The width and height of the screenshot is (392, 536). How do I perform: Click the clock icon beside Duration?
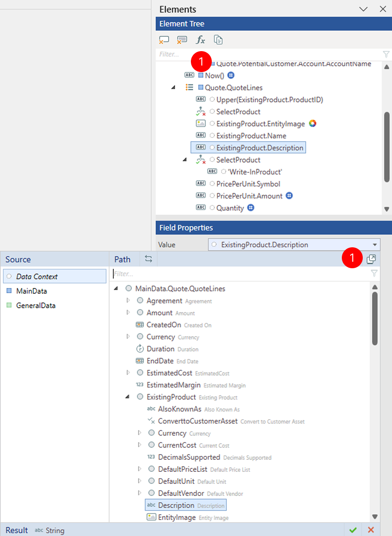[x=140, y=349]
